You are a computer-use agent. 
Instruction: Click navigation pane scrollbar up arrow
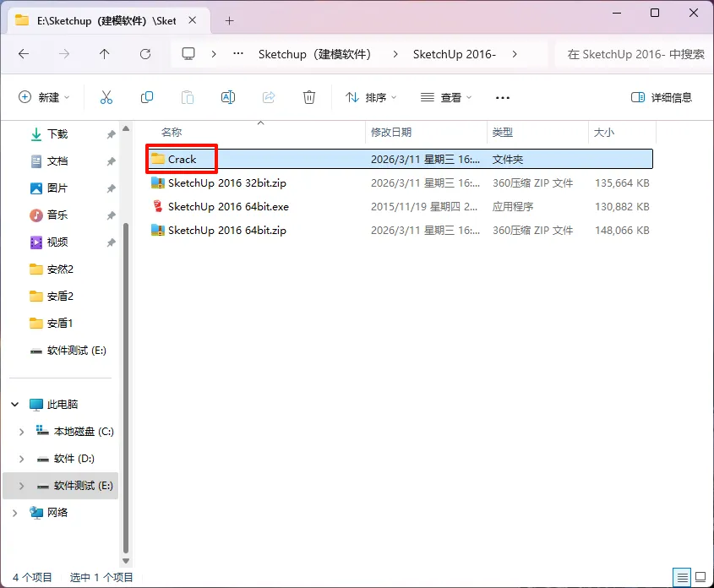(x=126, y=128)
